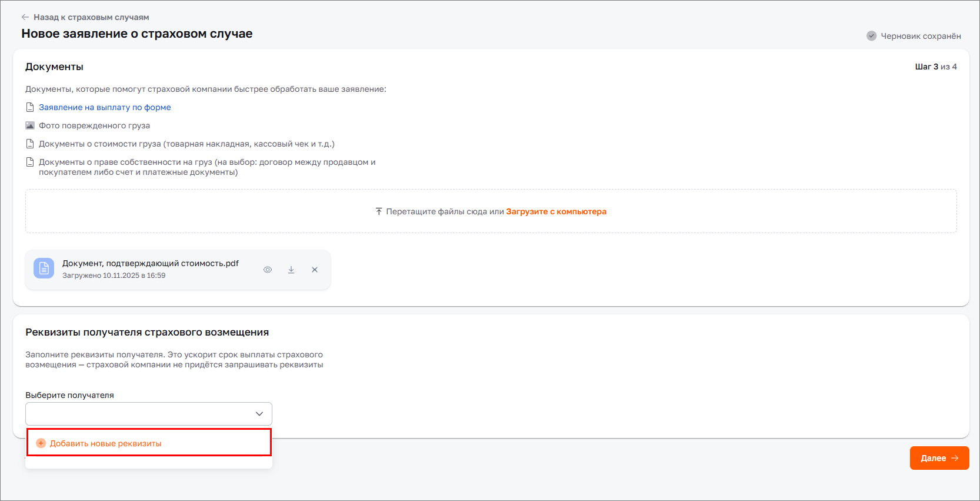Click the uploaded file name 'Документ, подтверждающий стоимость.pdf'

tap(151, 263)
